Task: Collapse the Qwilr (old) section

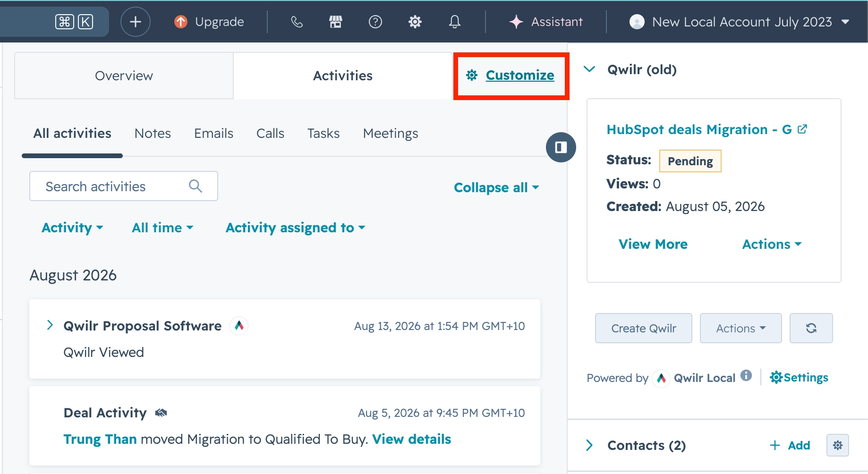Action: 589,69
